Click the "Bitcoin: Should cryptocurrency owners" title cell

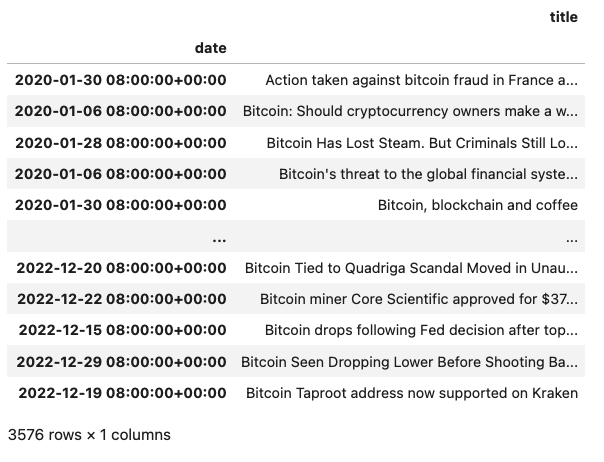(x=410, y=111)
